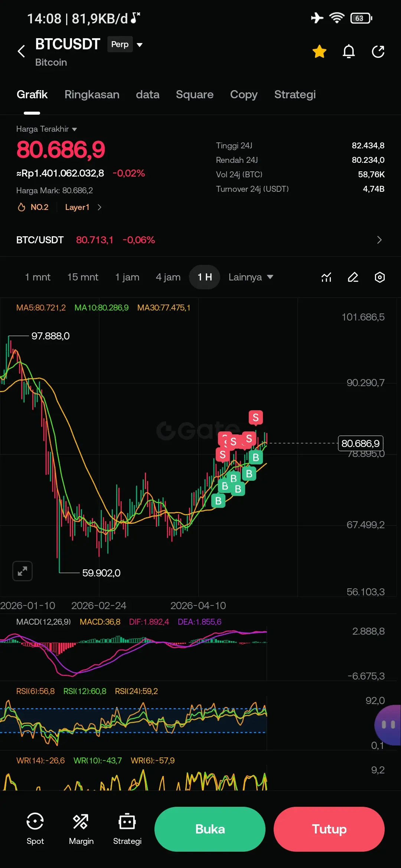This screenshot has height=868, width=401.
Task: Tap the topmost S sell marker
Action: tap(255, 417)
